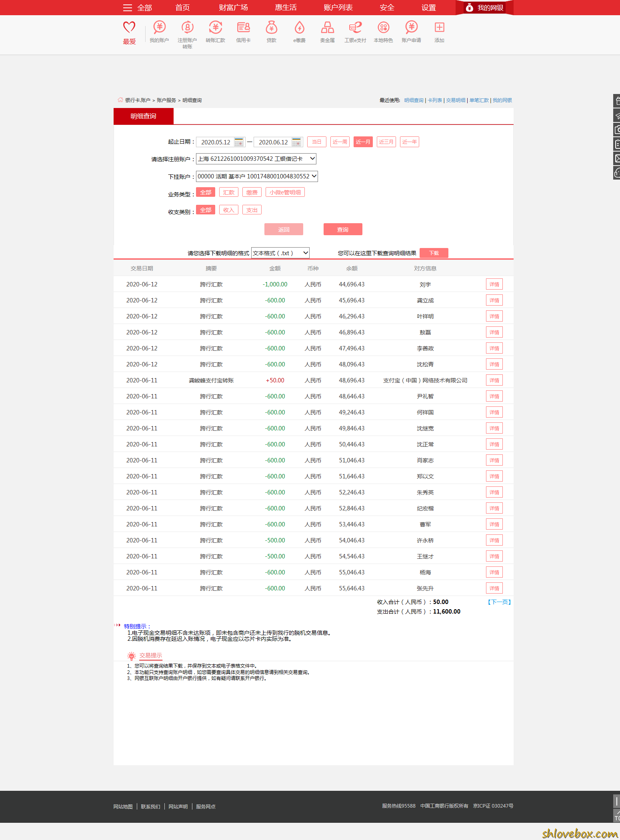Open the end date calendar picker

(296, 142)
